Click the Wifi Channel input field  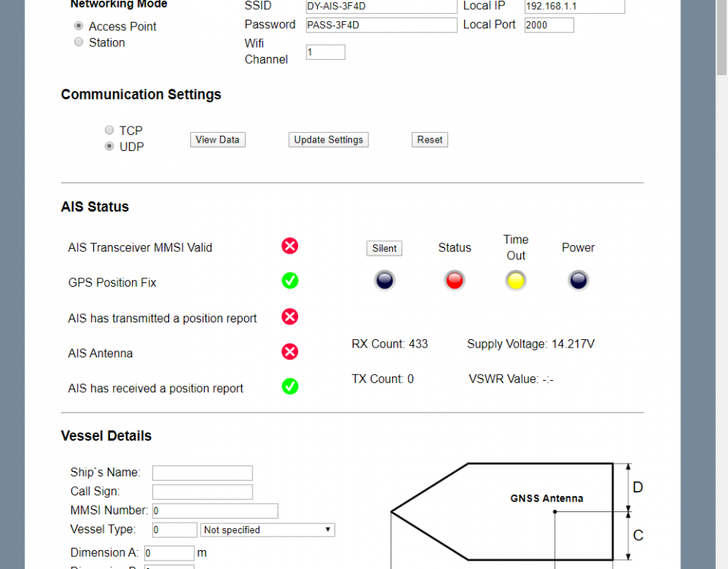[x=325, y=52]
